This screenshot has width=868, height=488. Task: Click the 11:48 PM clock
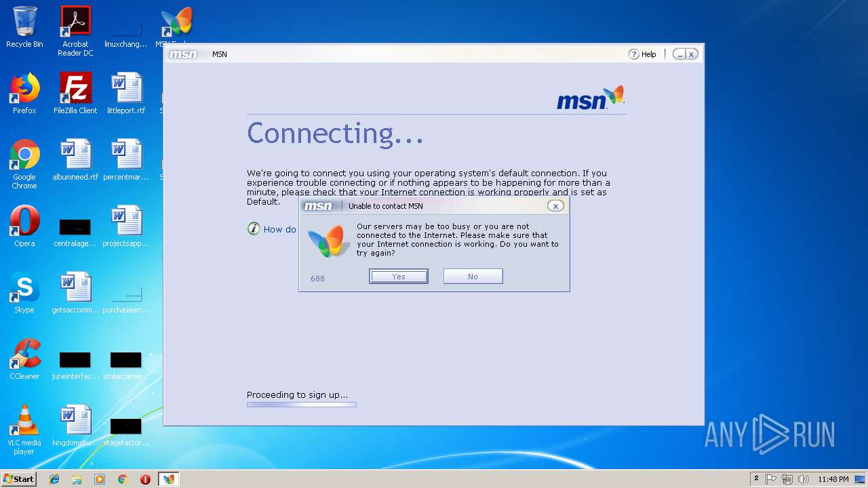point(833,479)
